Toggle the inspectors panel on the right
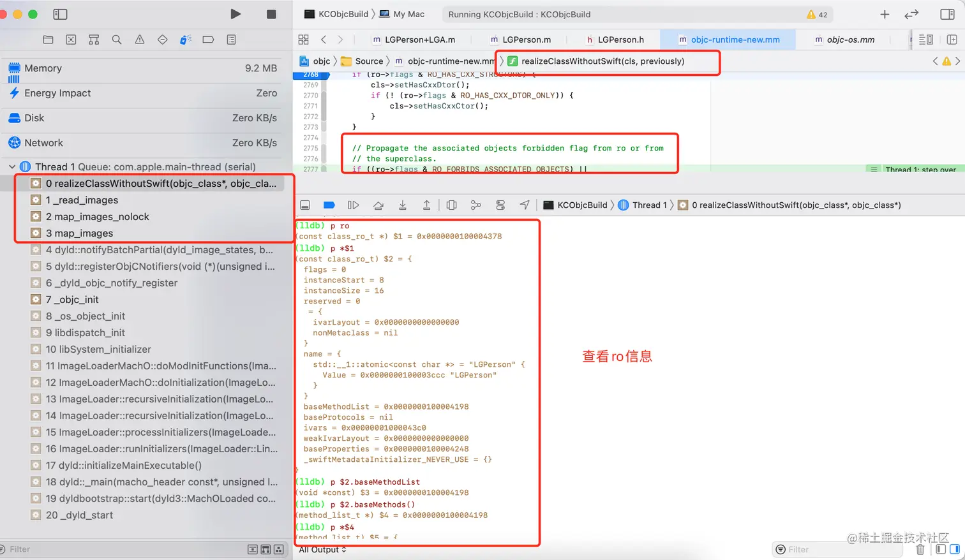965x560 pixels. pyautogui.click(x=948, y=14)
